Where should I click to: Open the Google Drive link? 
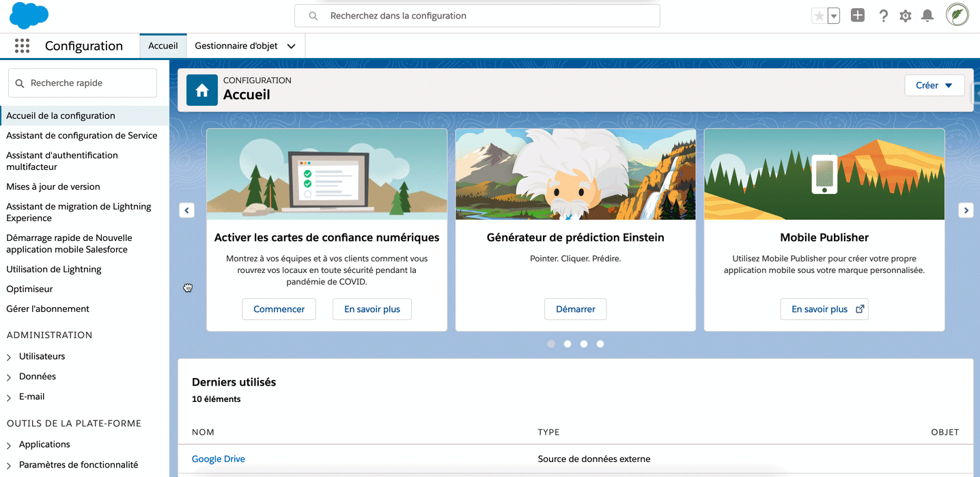pos(218,459)
